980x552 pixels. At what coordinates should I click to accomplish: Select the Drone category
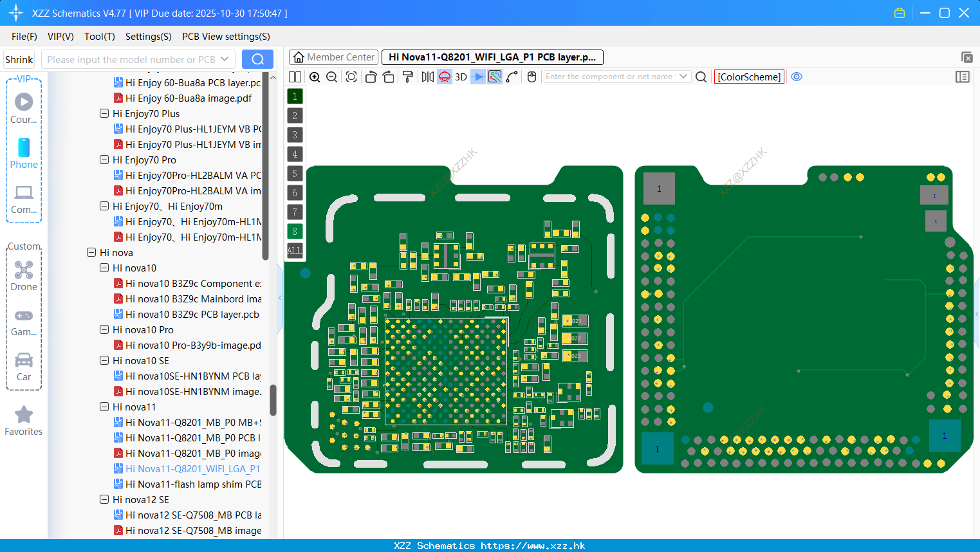click(x=24, y=275)
